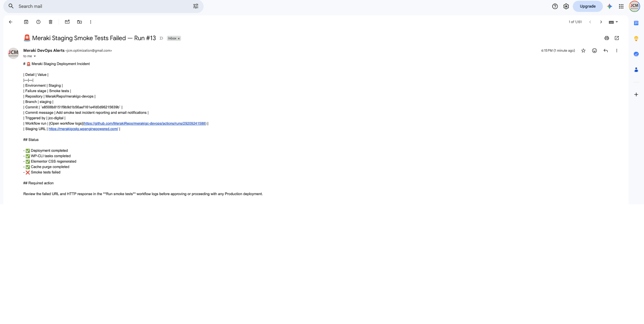Toggle the importance marker by subject
Image resolution: width=644 pixels, height=324 pixels.
(161, 38)
